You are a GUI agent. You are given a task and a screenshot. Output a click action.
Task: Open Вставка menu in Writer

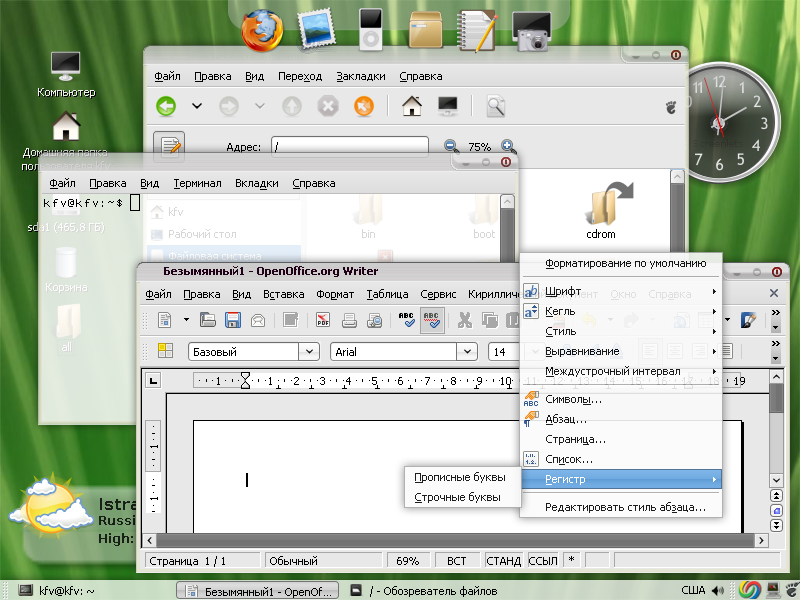[283, 294]
